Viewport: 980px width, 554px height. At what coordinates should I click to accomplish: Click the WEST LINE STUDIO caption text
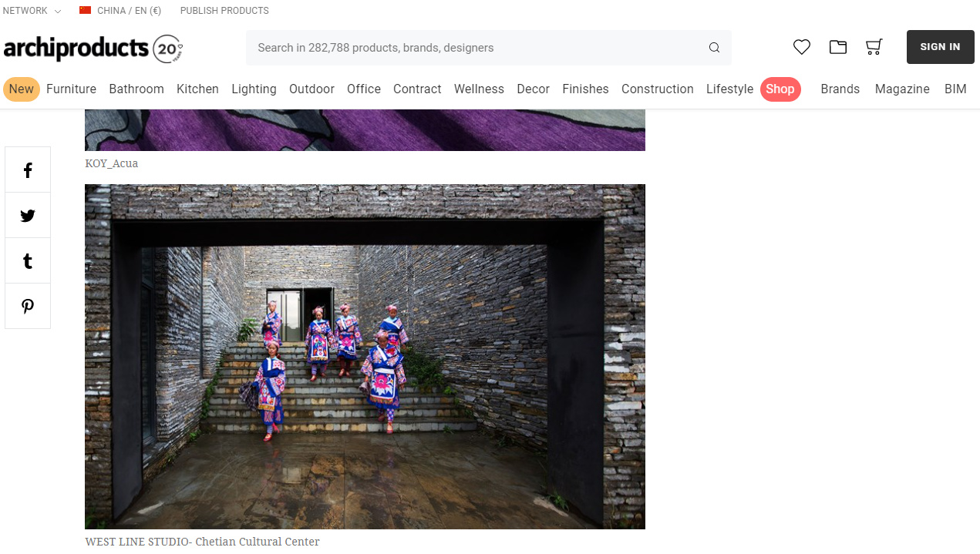pyautogui.click(x=202, y=542)
